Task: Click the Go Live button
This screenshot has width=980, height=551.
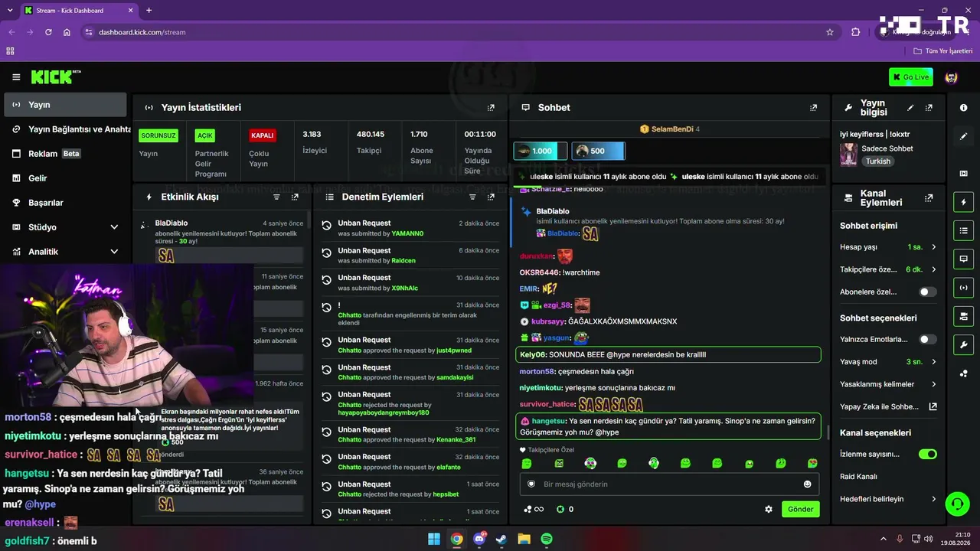Action: [x=910, y=77]
